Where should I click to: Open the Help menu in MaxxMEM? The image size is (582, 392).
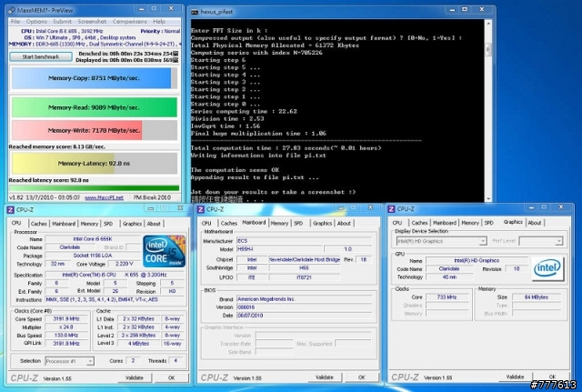click(159, 22)
